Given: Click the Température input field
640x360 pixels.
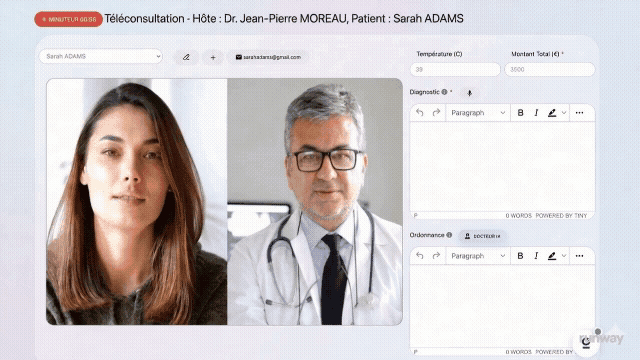Looking at the screenshot, I should point(455,69).
